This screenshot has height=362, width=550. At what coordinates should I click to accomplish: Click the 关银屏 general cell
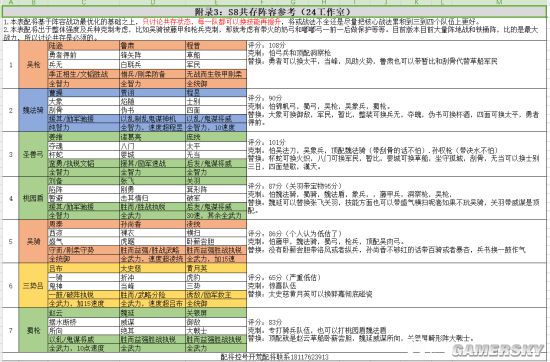coord(216,313)
